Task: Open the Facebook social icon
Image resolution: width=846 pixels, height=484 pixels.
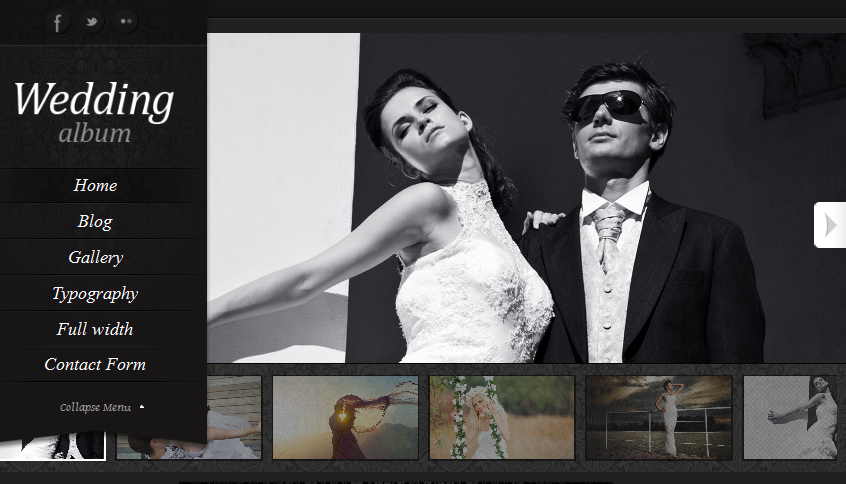Action: (x=57, y=22)
